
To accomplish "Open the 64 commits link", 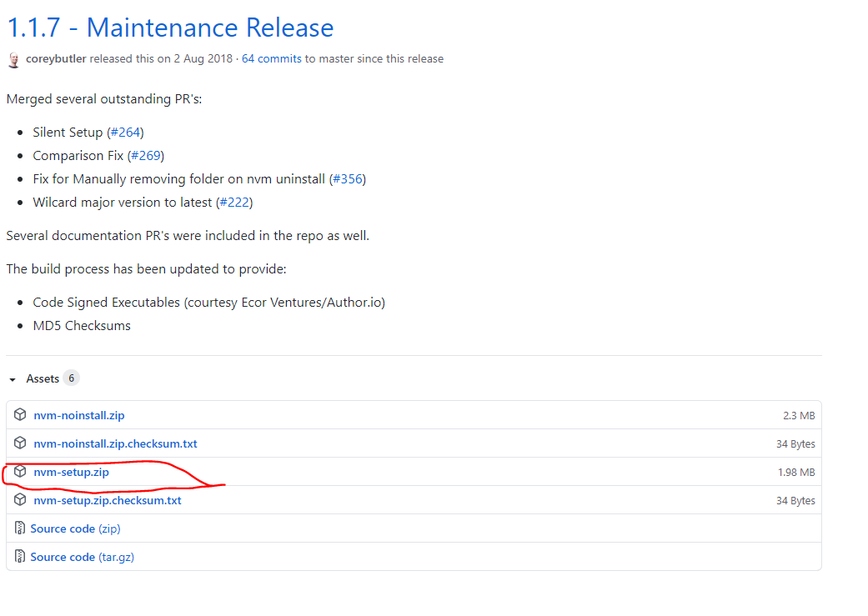I will [x=272, y=58].
